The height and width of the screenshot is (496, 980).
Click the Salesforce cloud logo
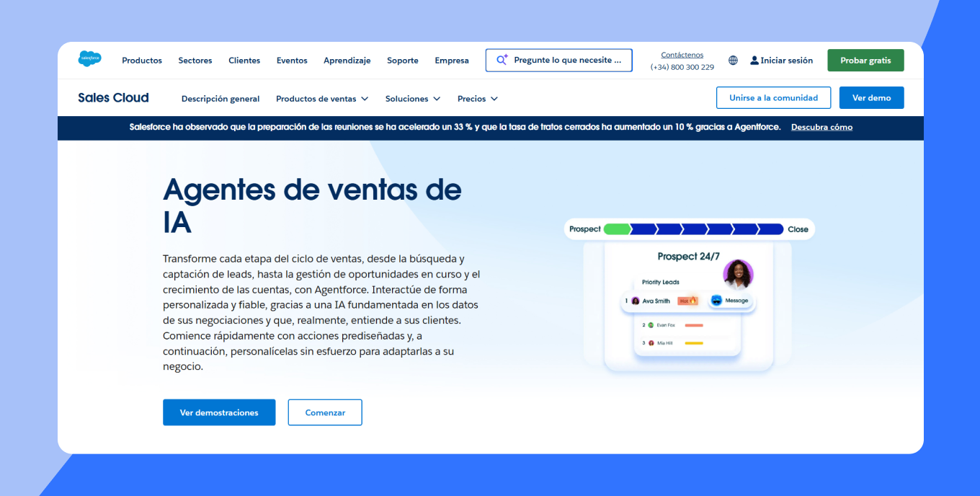click(89, 59)
